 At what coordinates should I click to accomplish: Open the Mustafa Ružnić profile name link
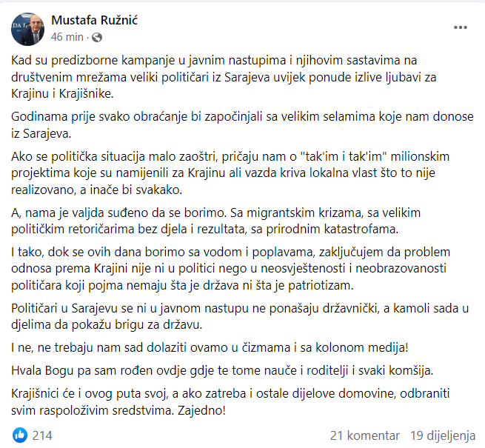[x=94, y=20]
